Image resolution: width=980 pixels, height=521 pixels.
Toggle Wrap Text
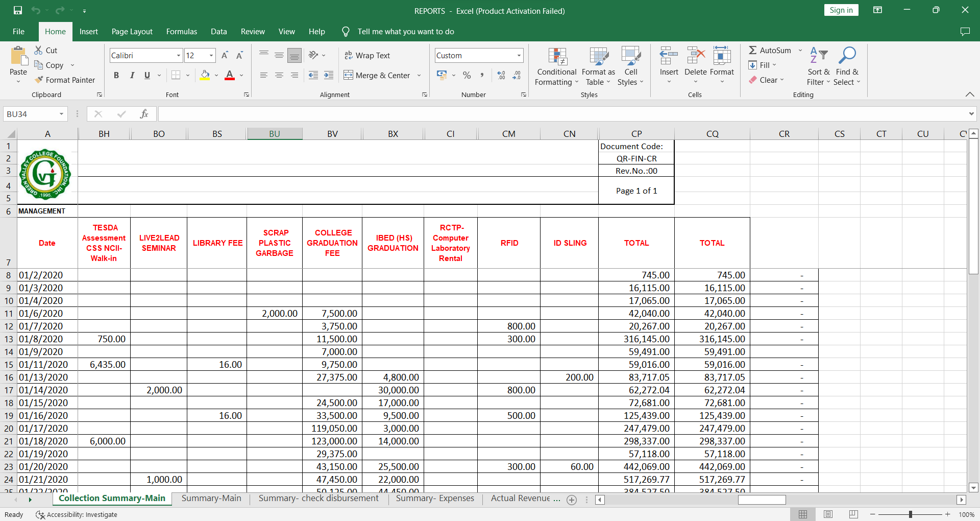click(367, 55)
